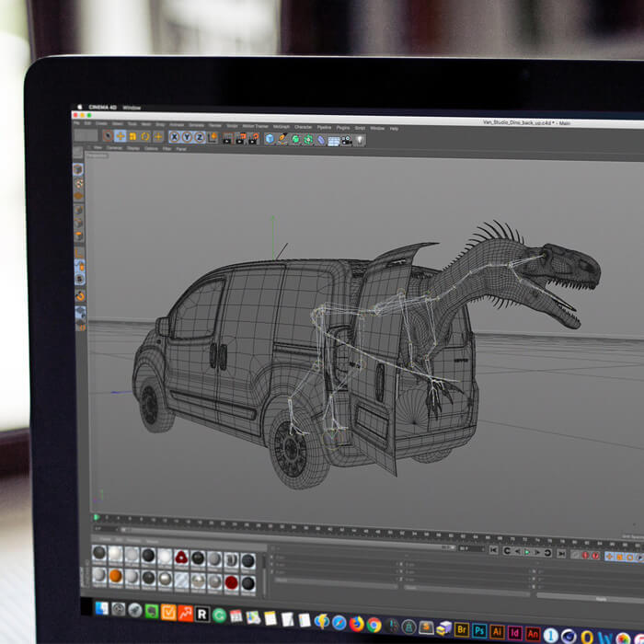
Task: Toggle the Z axis lock
Action: pyautogui.click(x=200, y=138)
